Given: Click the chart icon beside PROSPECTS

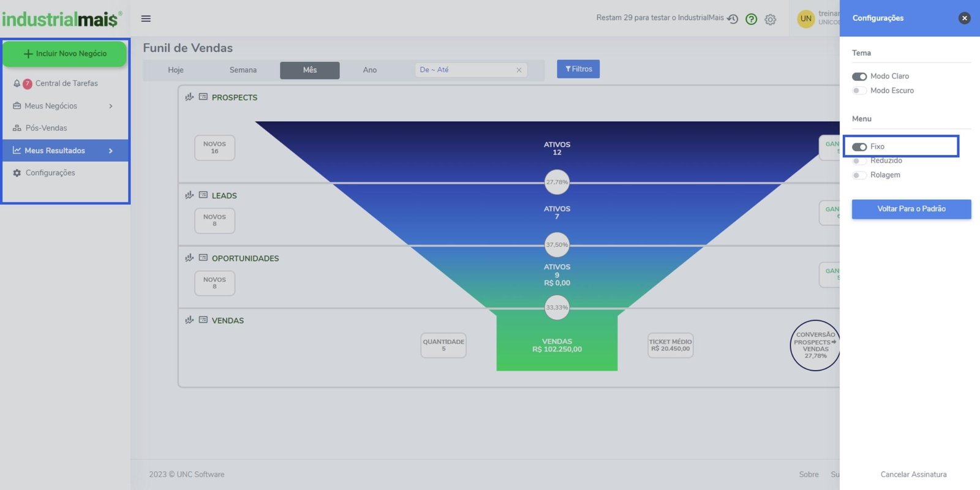Looking at the screenshot, I should [189, 97].
